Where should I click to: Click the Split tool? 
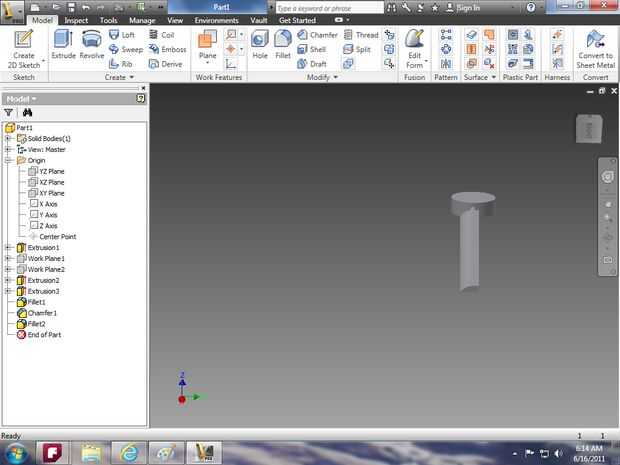357,49
